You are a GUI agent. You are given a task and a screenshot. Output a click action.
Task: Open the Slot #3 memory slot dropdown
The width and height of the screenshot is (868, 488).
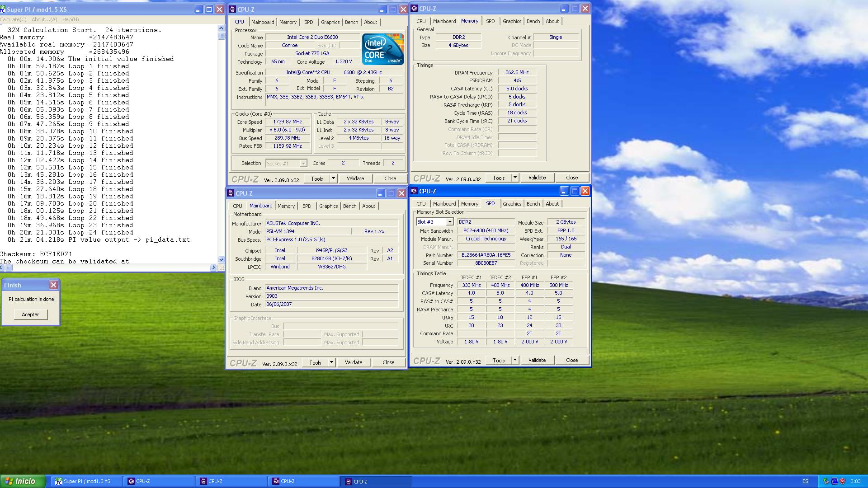(x=450, y=222)
